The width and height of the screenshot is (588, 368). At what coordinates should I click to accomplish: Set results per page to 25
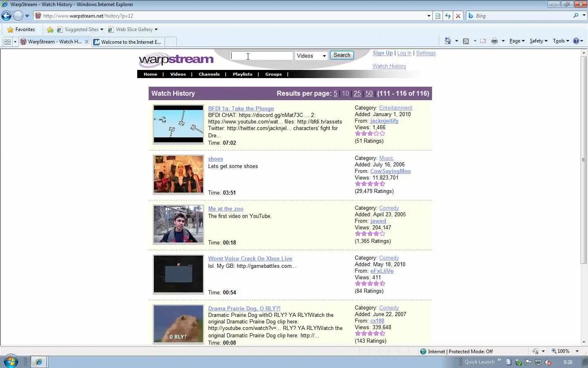pos(357,94)
